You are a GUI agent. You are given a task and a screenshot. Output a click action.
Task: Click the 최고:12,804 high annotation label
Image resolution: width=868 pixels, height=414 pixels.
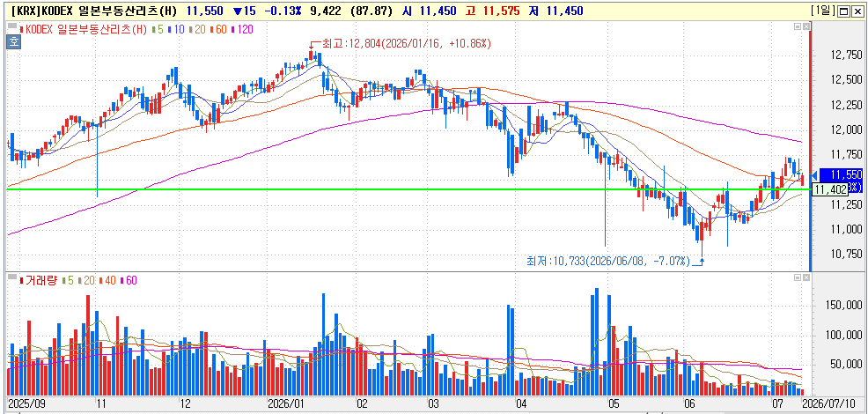point(407,42)
